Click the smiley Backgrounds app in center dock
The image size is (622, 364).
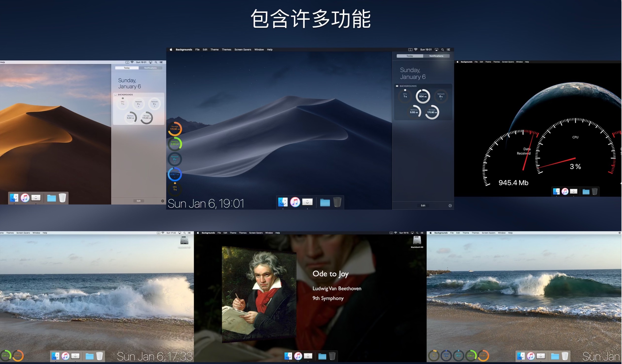click(x=307, y=202)
